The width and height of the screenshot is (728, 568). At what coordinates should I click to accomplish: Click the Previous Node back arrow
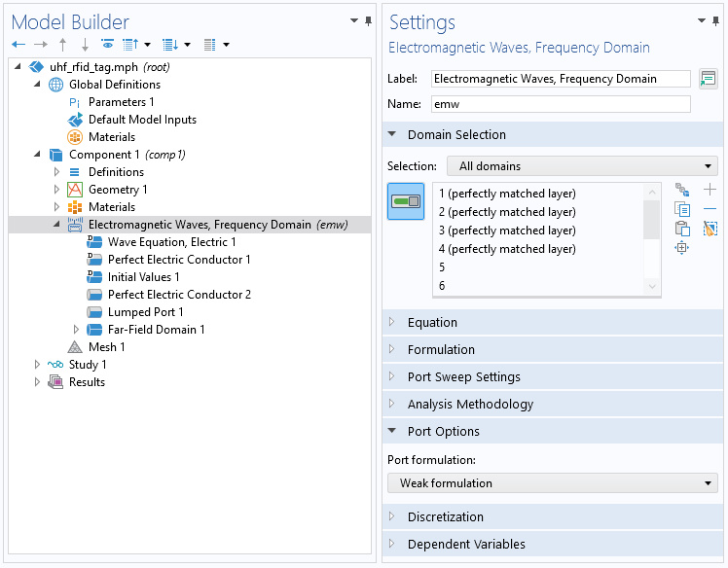18,45
